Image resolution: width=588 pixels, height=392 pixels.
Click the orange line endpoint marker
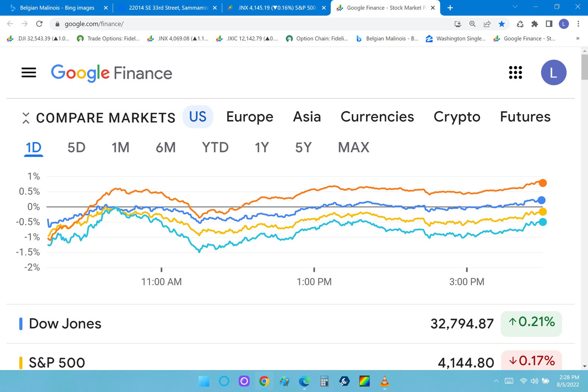[542, 183]
